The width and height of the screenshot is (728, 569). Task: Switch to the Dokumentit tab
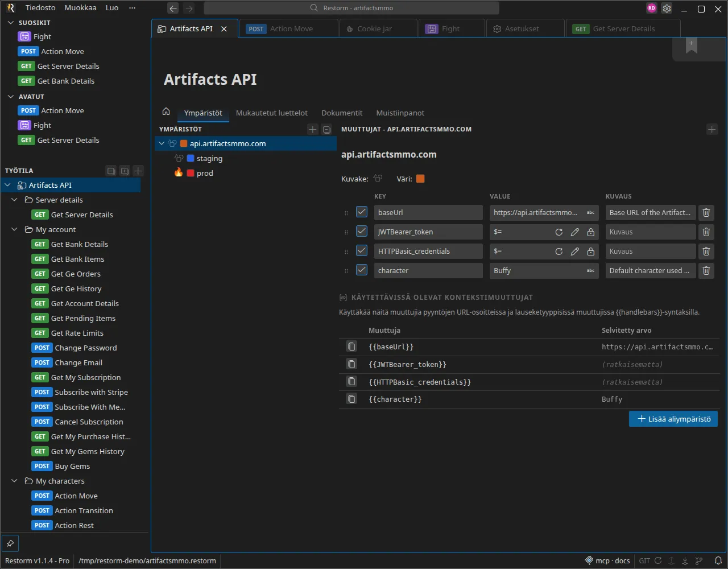[342, 113]
